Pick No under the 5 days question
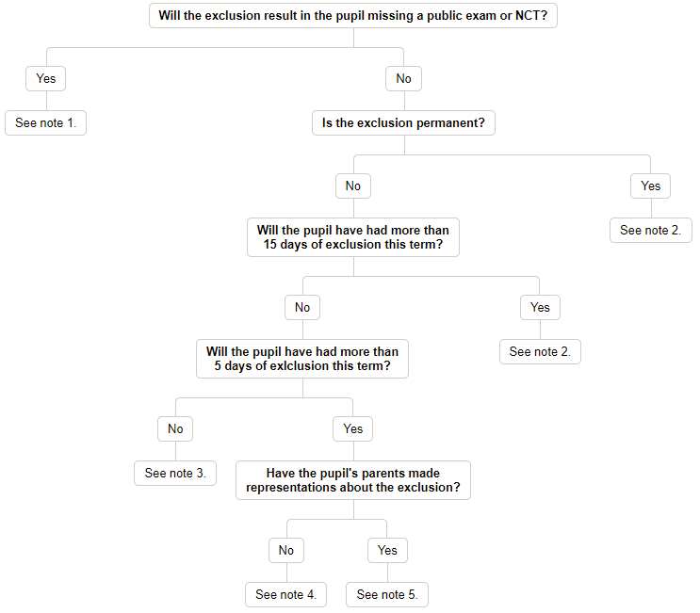700x613 pixels. [x=175, y=428]
